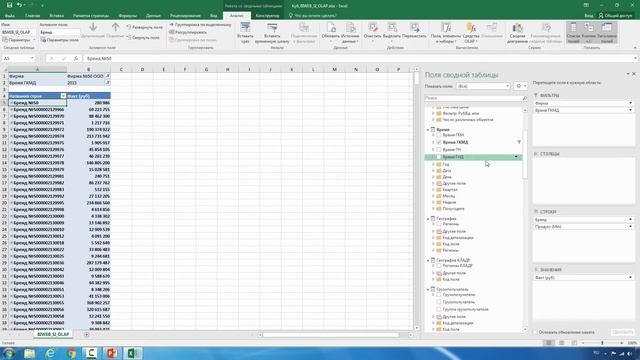Click Ungroup (Разгруппировать) command

click(x=188, y=32)
